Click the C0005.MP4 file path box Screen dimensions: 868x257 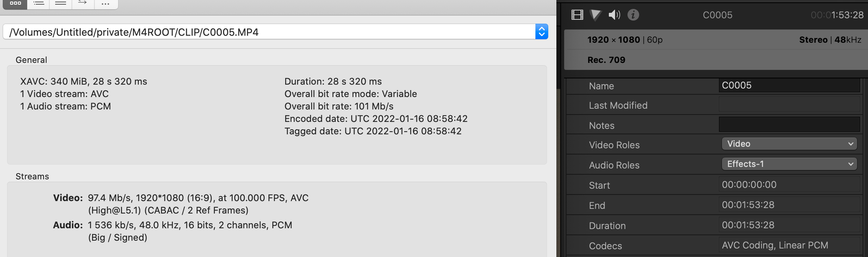pos(268,32)
